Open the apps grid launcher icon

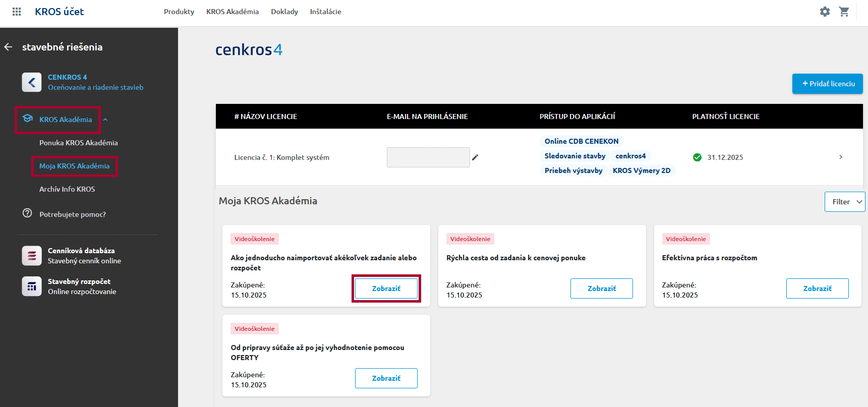click(x=17, y=12)
